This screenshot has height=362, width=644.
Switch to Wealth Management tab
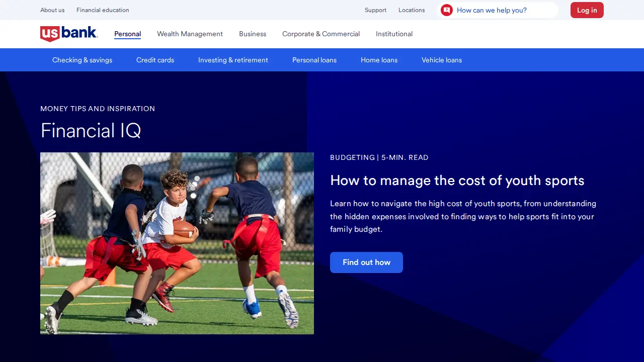click(x=190, y=34)
